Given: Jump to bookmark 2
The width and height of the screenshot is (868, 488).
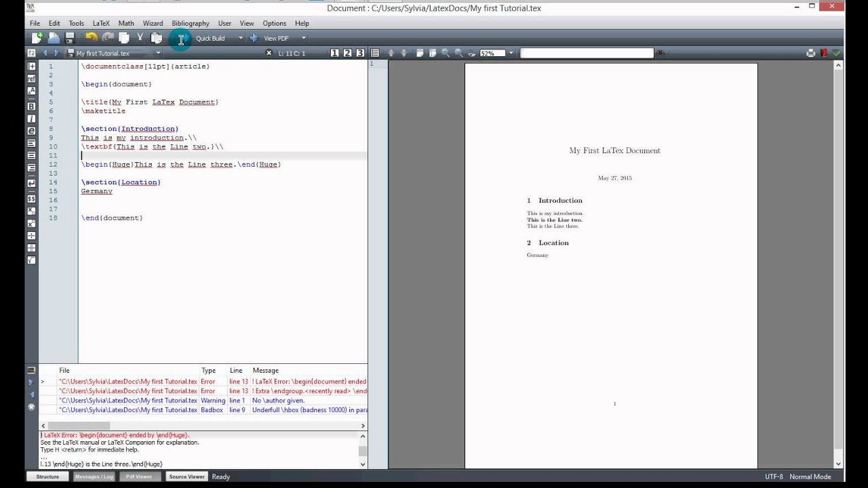Looking at the screenshot, I should [x=347, y=53].
